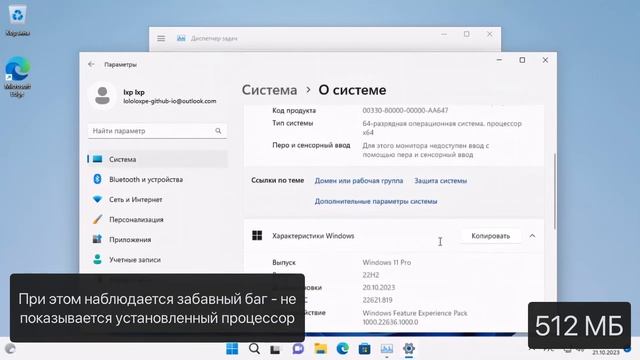Viewport: 640px width, 360px height.
Task: Open the Chat app on the taskbar
Action: pos(298,349)
